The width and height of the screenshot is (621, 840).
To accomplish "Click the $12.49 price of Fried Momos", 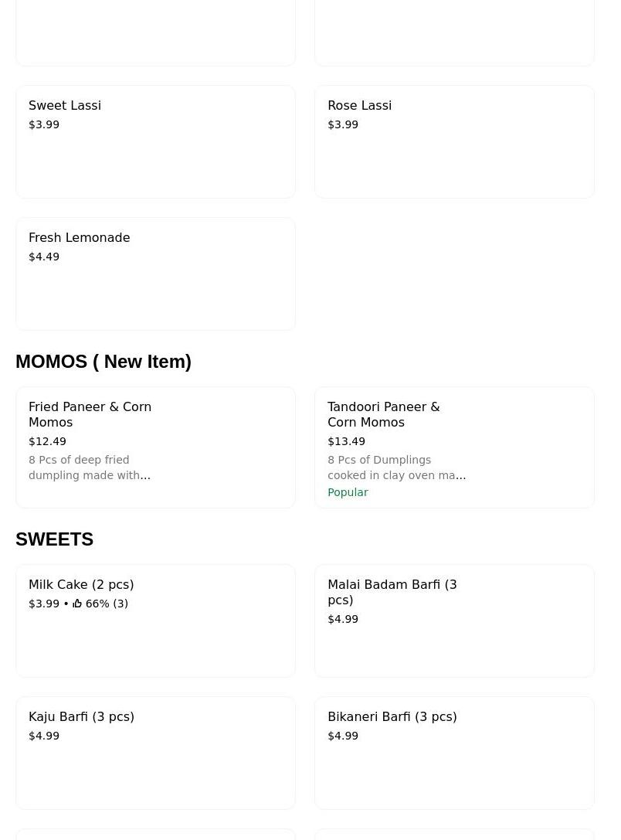I will coord(47,441).
